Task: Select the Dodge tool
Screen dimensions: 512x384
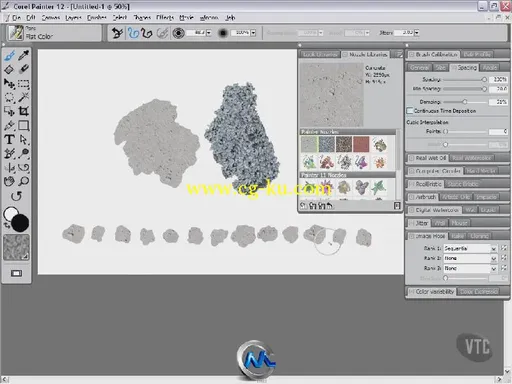Action: [23, 153]
